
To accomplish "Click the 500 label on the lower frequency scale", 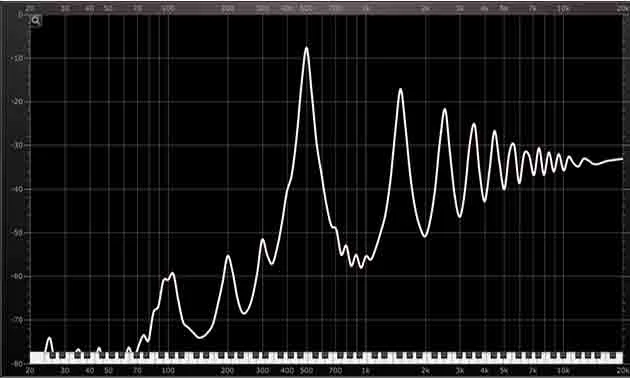I will pos(307,370).
